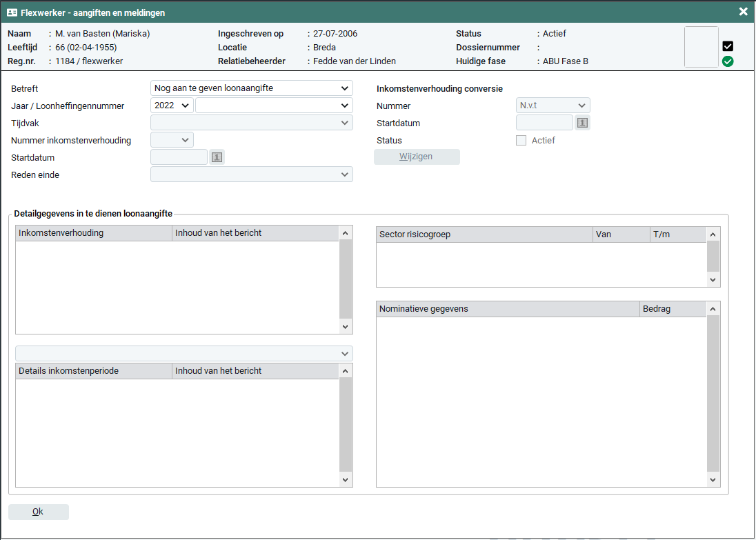Change the year 2022 dropdown
Viewport: 756px width, 540px height.
[x=172, y=106]
